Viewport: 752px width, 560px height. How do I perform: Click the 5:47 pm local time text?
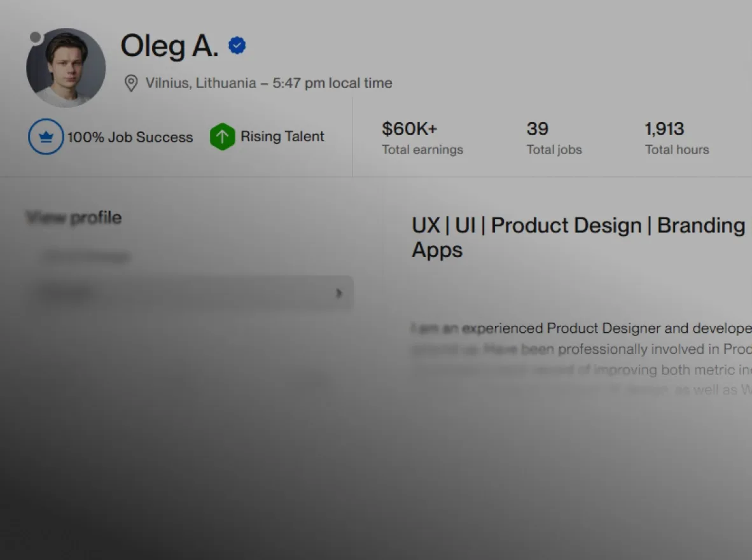pyautogui.click(x=332, y=83)
